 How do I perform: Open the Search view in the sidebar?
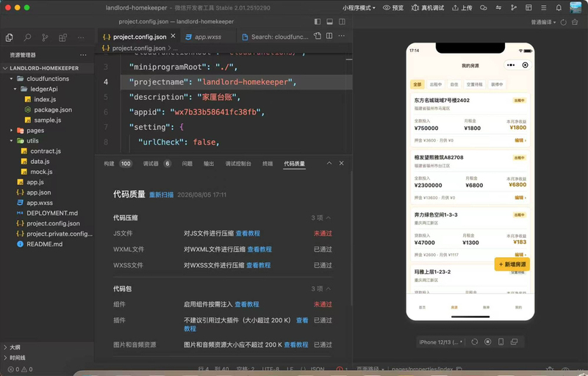click(27, 37)
